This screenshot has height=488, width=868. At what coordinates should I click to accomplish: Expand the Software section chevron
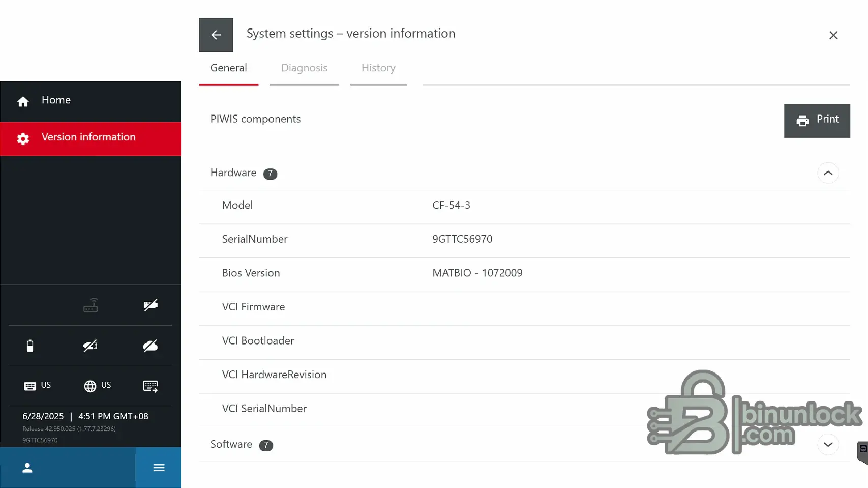[828, 444]
